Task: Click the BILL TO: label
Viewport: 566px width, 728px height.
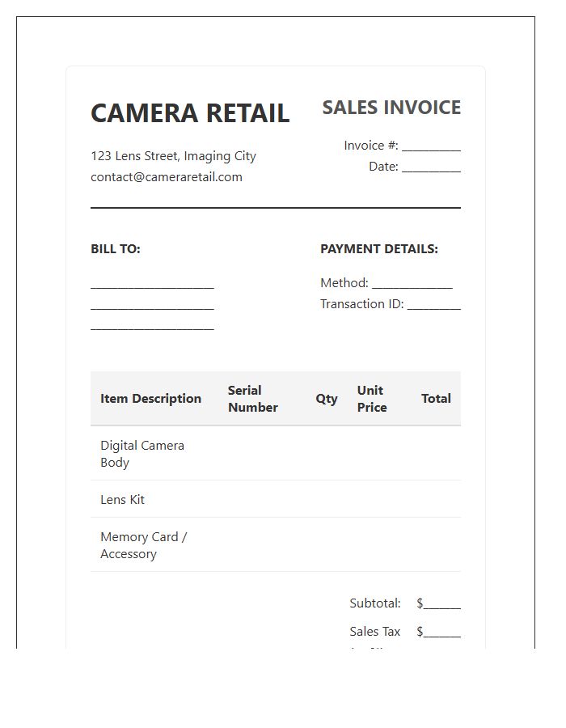Action: pyautogui.click(x=116, y=249)
